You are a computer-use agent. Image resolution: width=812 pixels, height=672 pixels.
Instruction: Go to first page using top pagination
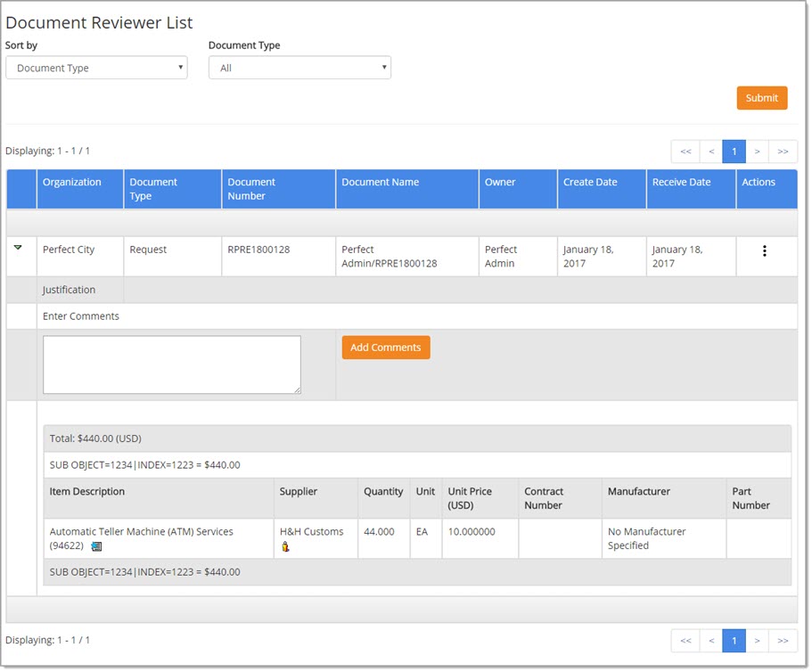pyautogui.click(x=685, y=152)
